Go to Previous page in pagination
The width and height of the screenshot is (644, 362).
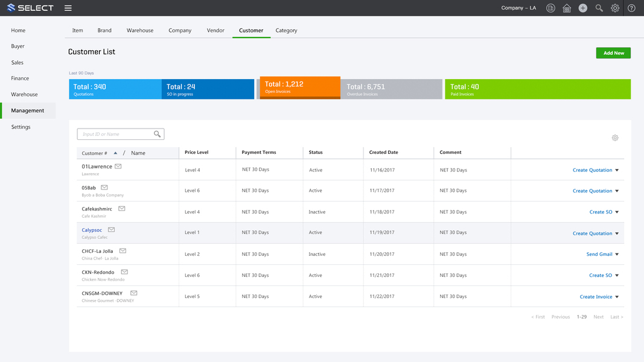pos(561,317)
